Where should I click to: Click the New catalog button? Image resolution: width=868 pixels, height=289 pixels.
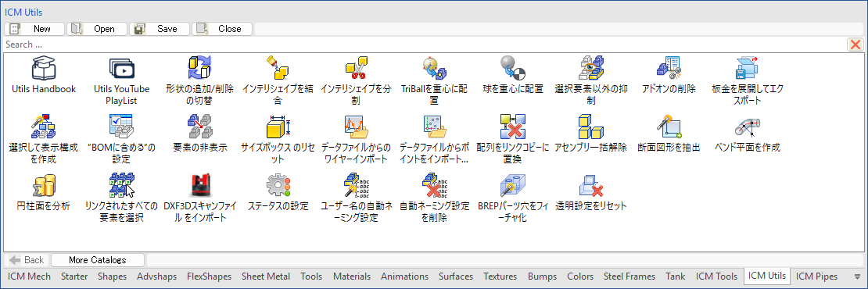tap(34, 29)
